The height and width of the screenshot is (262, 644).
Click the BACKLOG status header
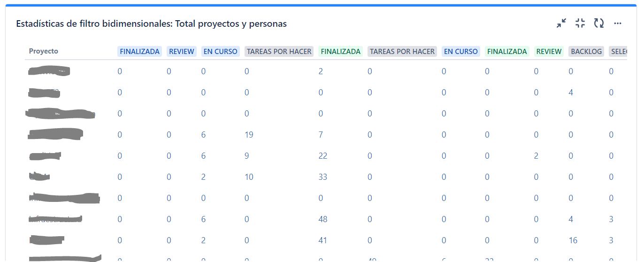[586, 52]
